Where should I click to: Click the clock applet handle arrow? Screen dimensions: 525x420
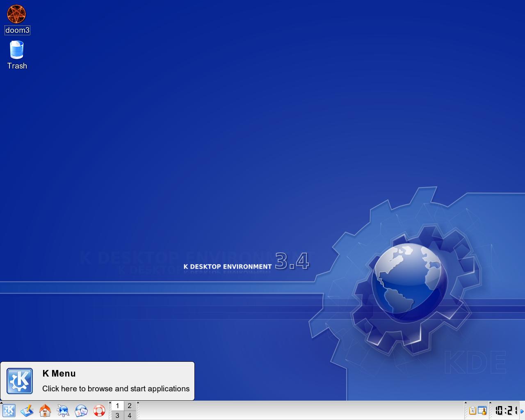[491, 403]
